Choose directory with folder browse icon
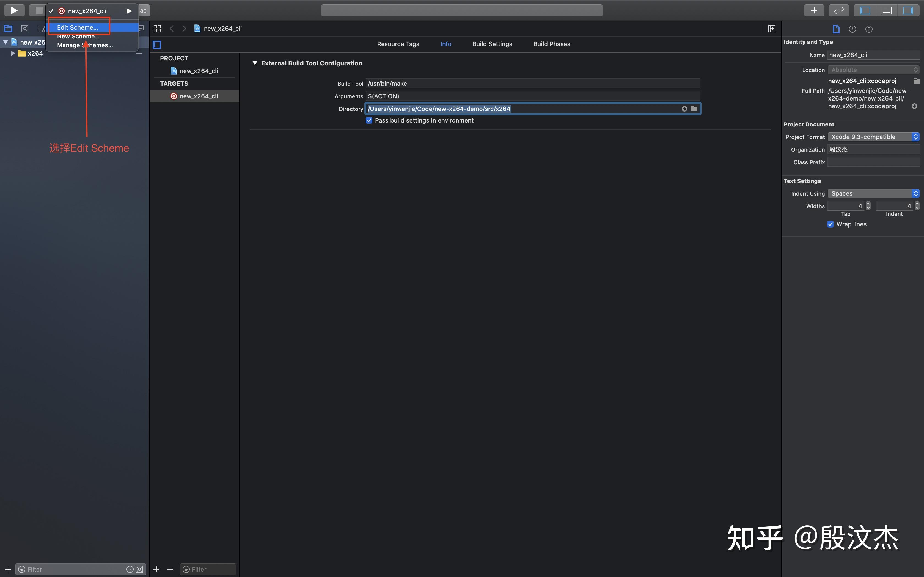Screen dimensions: 924x577 (x=694, y=109)
